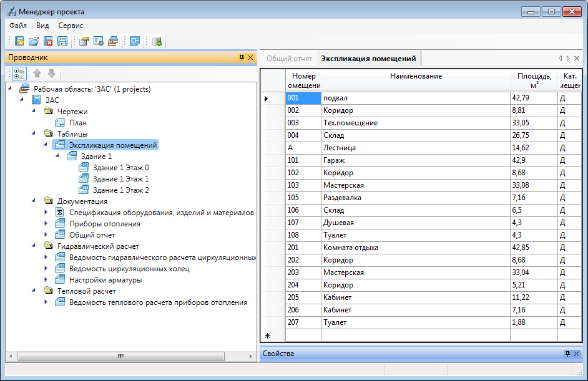This screenshot has width=588, height=381.
Task: Click the area cell 42,79
Action: (534, 98)
